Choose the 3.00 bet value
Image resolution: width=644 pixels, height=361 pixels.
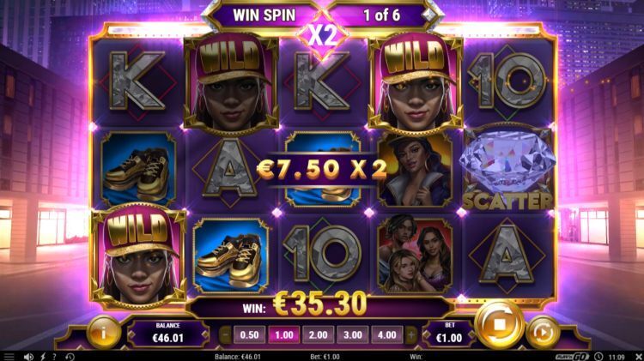pyautogui.click(x=353, y=335)
